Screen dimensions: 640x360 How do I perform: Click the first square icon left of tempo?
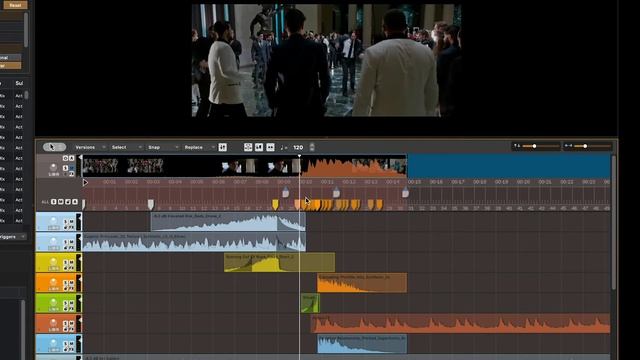(x=248, y=147)
